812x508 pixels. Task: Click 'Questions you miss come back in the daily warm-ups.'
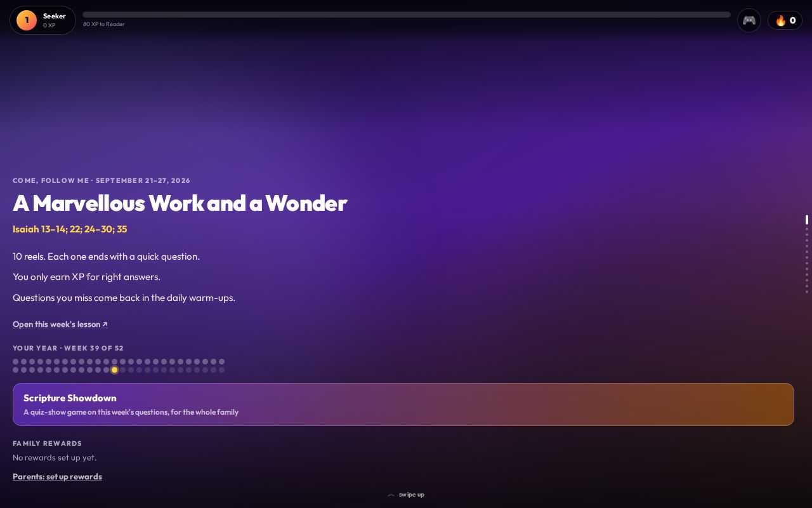[x=124, y=298]
